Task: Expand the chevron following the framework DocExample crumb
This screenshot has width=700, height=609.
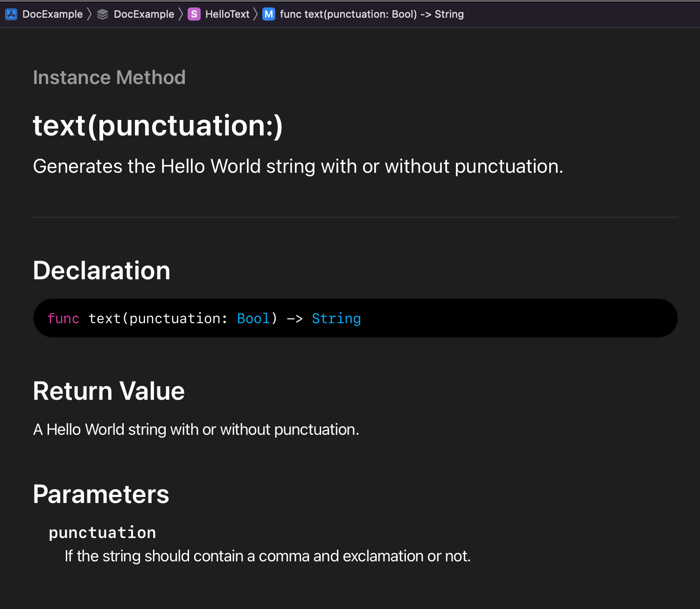Action: tap(181, 14)
